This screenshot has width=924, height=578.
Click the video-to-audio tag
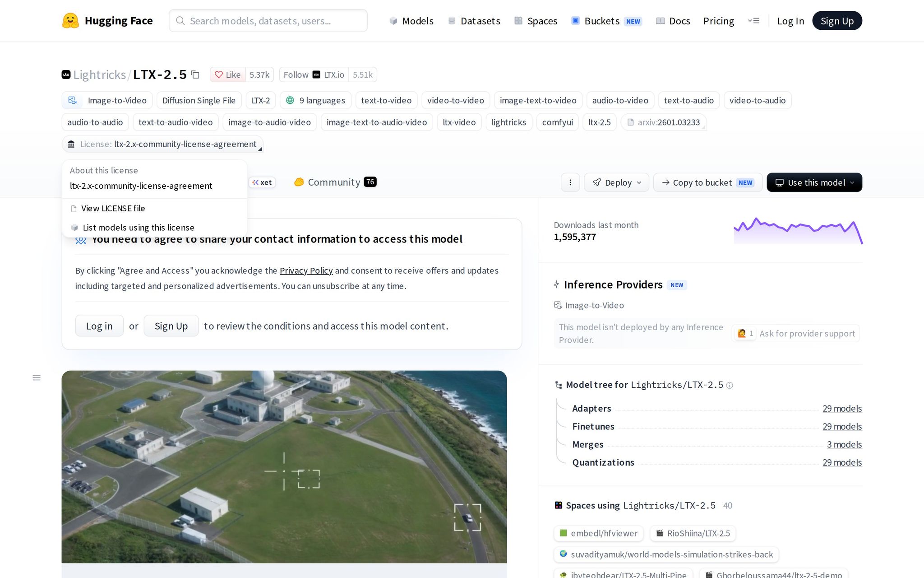click(x=758, y=100)
